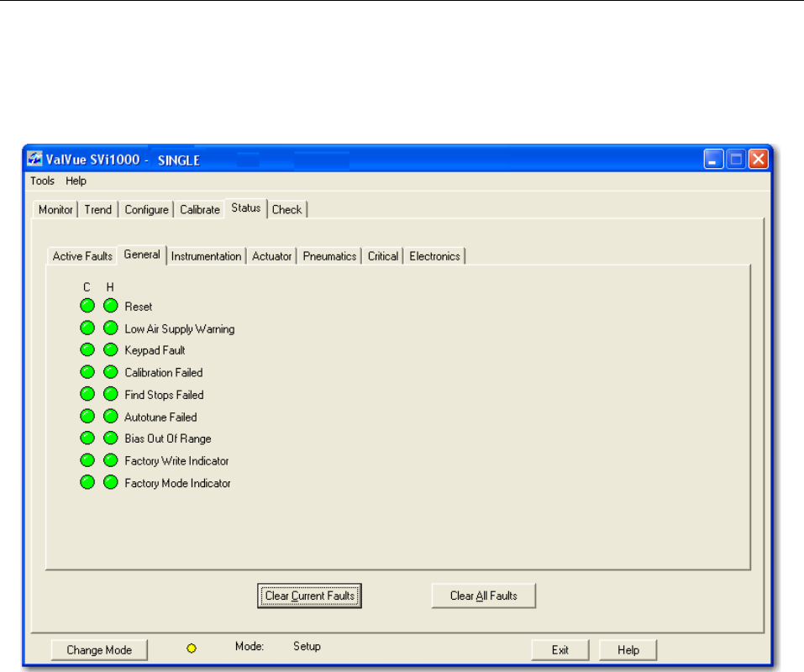804x672 pixels.
Task: Click the H column header
Action: [110, 287]
